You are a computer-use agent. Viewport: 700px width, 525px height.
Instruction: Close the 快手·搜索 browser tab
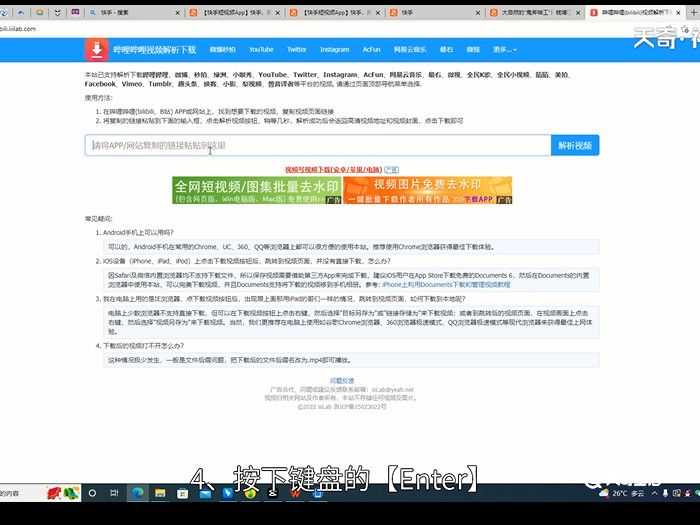177,13
